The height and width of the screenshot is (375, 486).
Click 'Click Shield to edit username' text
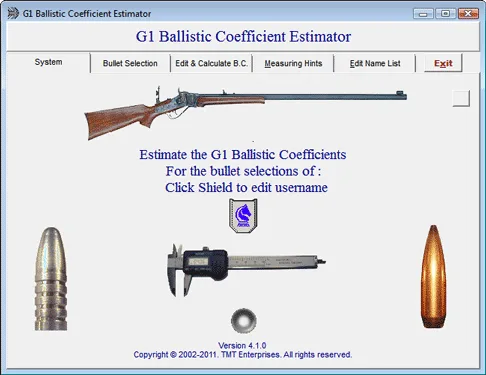pyautogui.click(x=246, y=187)
